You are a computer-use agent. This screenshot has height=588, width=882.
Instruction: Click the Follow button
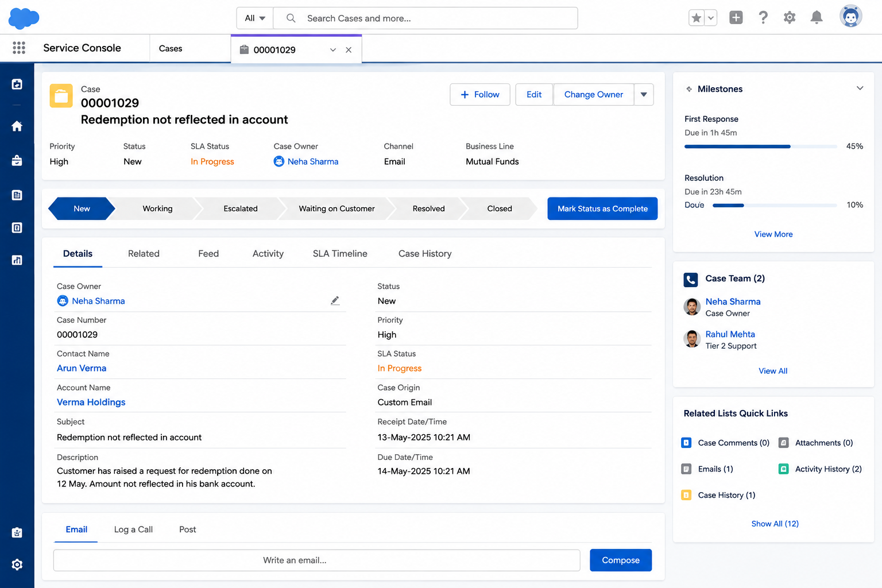click(x=480, y=95)
